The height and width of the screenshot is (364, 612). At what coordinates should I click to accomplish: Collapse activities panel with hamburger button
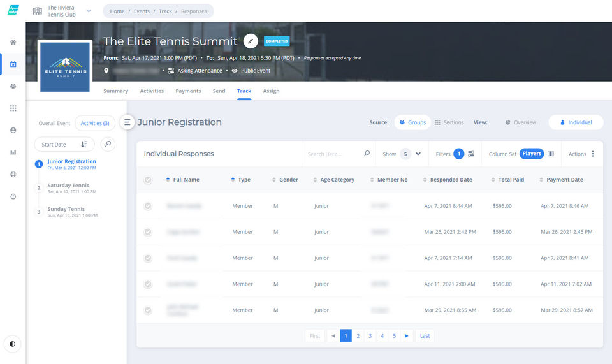tap(127, 122)
